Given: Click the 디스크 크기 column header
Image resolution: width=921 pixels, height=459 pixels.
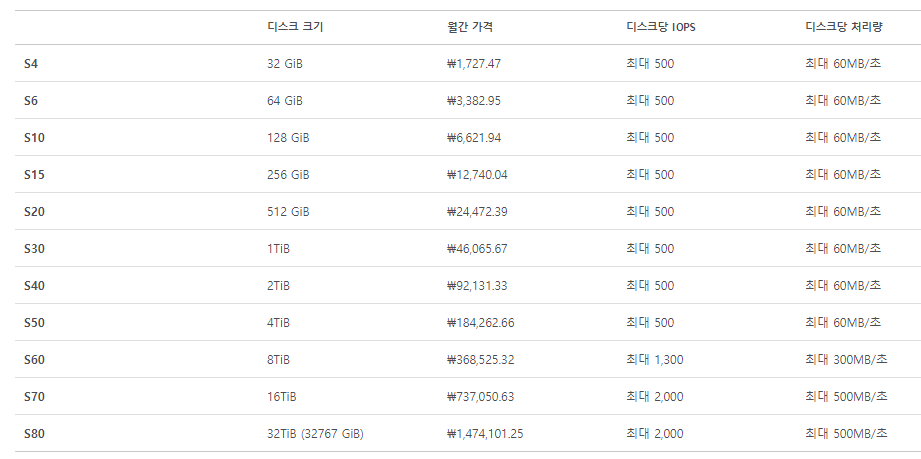Looking at the screenshot, I should click(294, 27).
